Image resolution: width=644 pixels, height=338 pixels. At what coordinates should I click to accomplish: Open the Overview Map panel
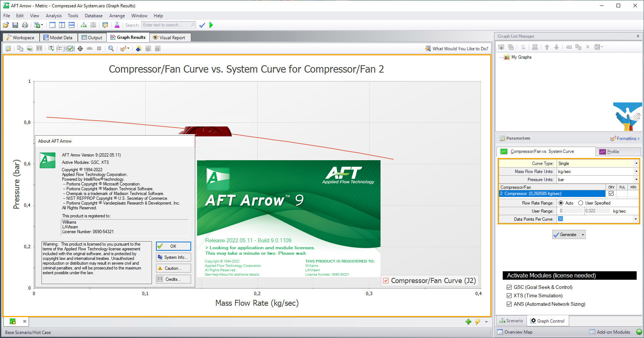(x=515, y=332)
